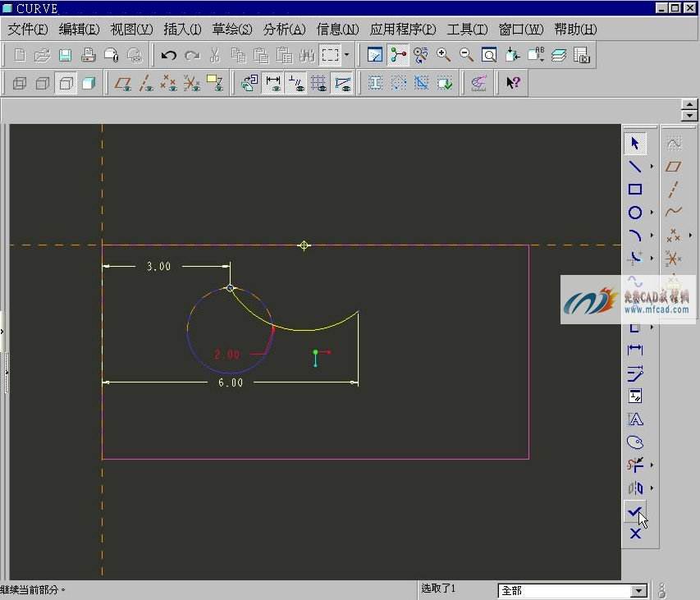
Task: Select the Line sketch tool
Action: pyautogui.click(x=634, y=167)
